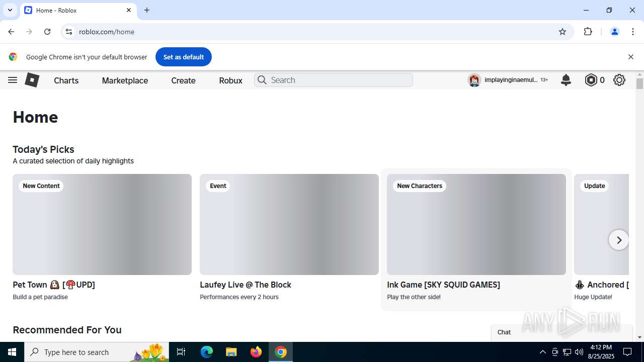This screenshot has width=644, height=362.
Task: Open the Robux balance icon
Action: [x=591, y=80]
